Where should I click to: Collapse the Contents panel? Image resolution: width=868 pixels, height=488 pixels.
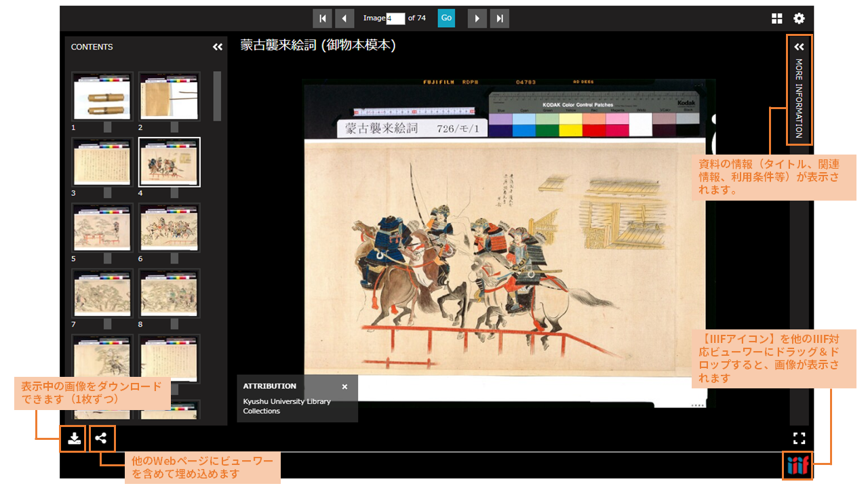[x=218, y=47]
